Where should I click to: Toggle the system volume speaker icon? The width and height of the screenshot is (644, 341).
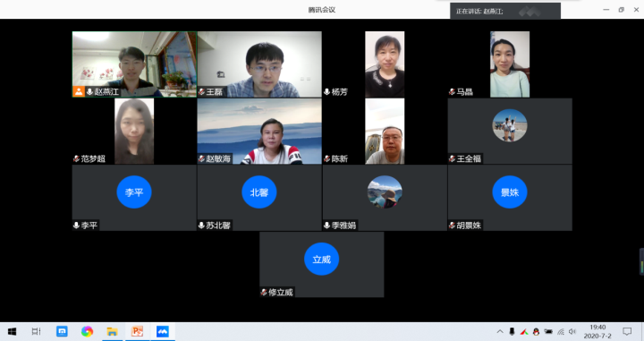coord(572,331)
